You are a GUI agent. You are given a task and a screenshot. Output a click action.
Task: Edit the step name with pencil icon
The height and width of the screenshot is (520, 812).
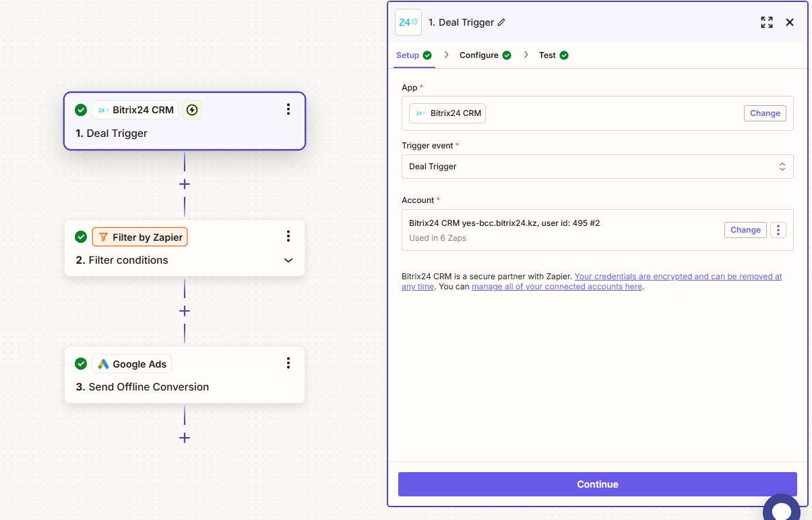[x=501, y=22]
